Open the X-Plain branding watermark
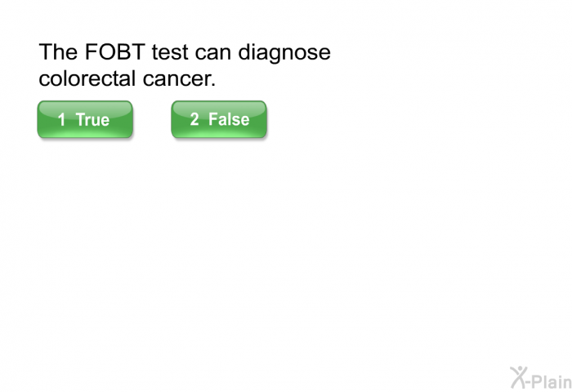The image size is (572, 392). pyautogui.click(x=541, y=378)
